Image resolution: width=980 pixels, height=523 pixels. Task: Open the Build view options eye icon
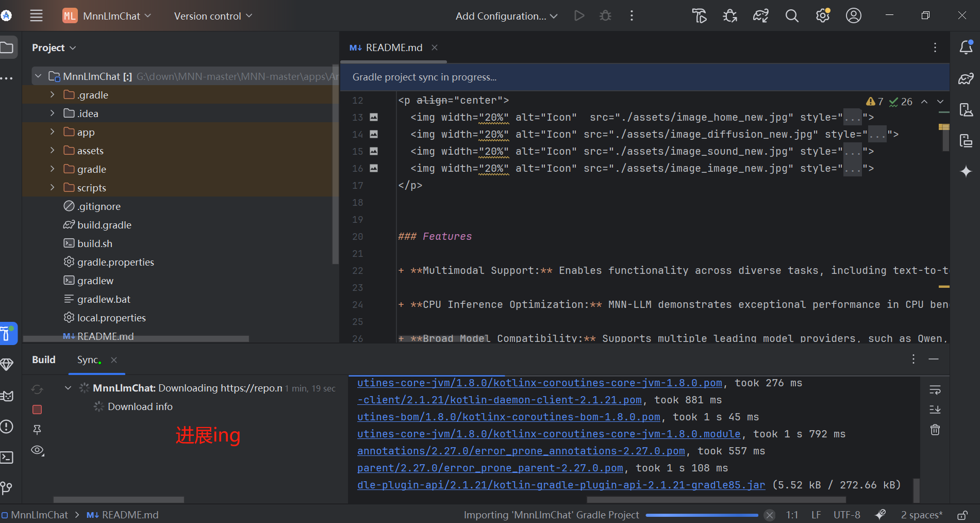pos(38,450)
